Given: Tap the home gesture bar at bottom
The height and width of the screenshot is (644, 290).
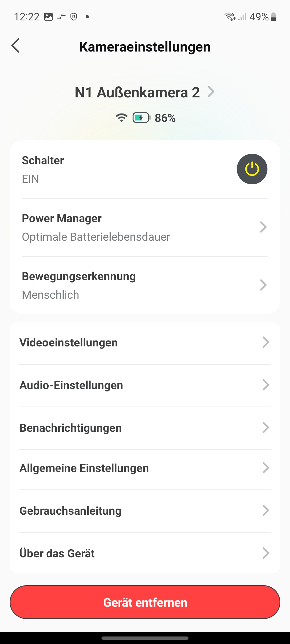Looking at the screenshot, I should 145,638.
